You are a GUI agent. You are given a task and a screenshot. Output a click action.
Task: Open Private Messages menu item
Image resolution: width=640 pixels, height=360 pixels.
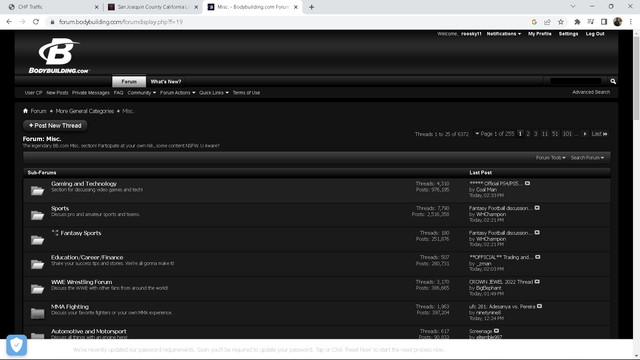pyautogui.click(x=91, y=93)
